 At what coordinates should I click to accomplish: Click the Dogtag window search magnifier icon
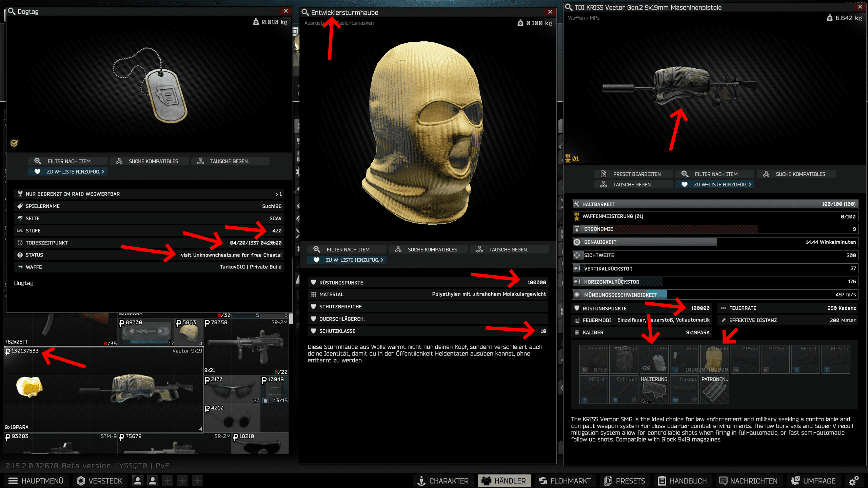(x=12, y=11)
